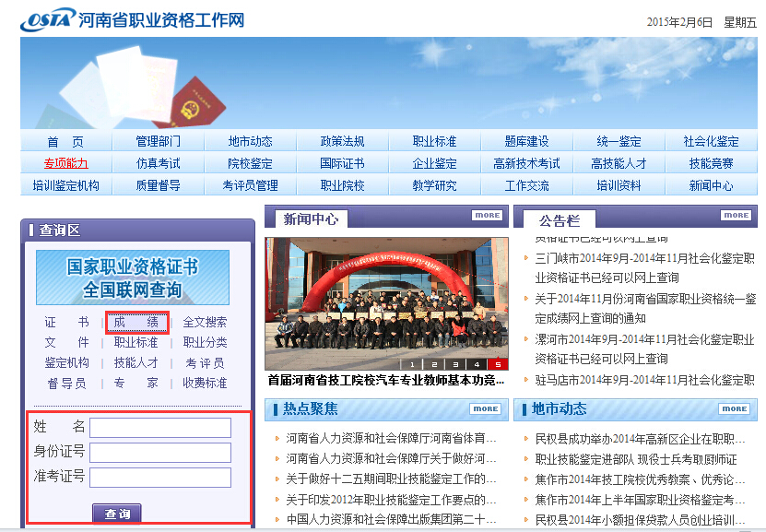766x532 pixels.
Task: Open 三门峡市 certificate query announcement
Action: pos(645,268)
